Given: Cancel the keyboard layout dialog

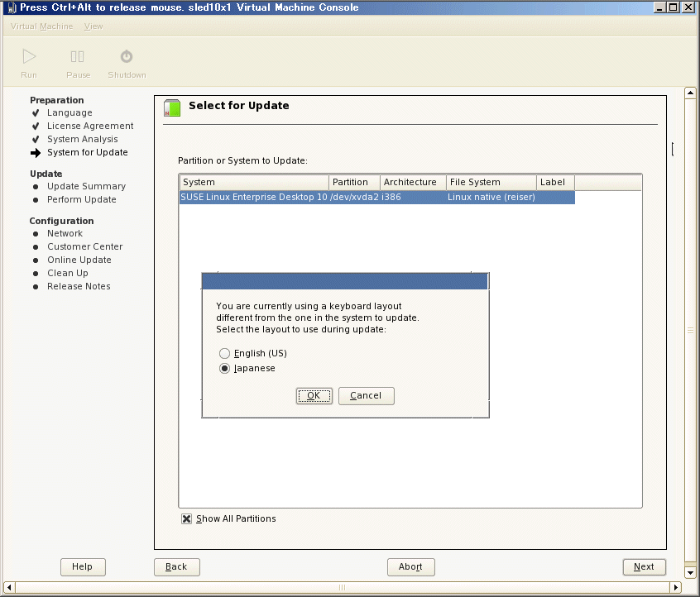Looking at the screenshot, I should click(366, 396).
